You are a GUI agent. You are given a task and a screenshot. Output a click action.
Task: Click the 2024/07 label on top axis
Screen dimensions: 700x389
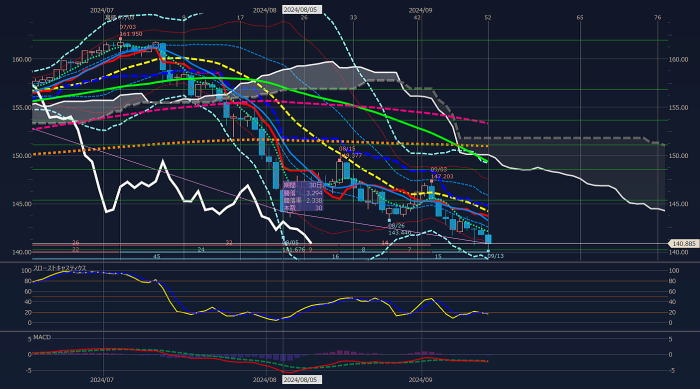(102, 10)
